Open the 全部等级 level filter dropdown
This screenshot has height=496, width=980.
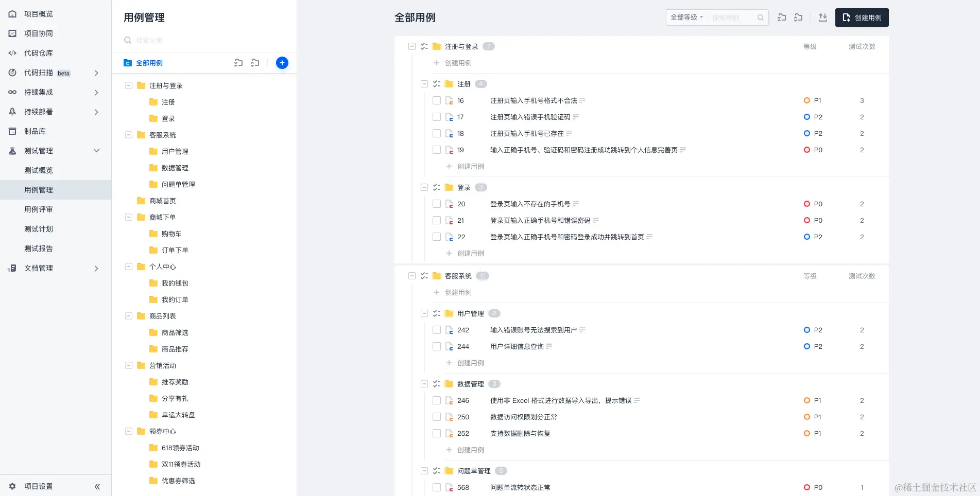tap(686, 17)
